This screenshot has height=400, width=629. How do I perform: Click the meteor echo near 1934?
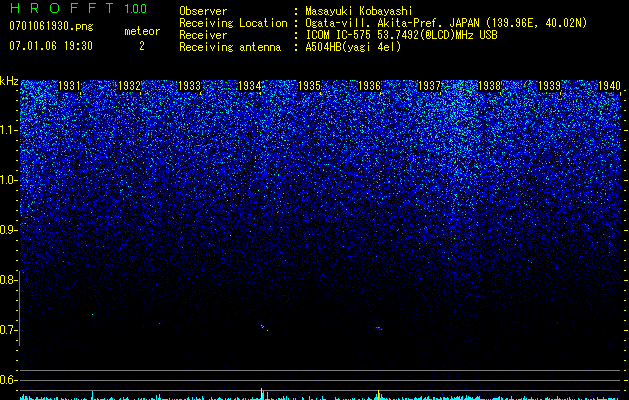click(264, 327)
